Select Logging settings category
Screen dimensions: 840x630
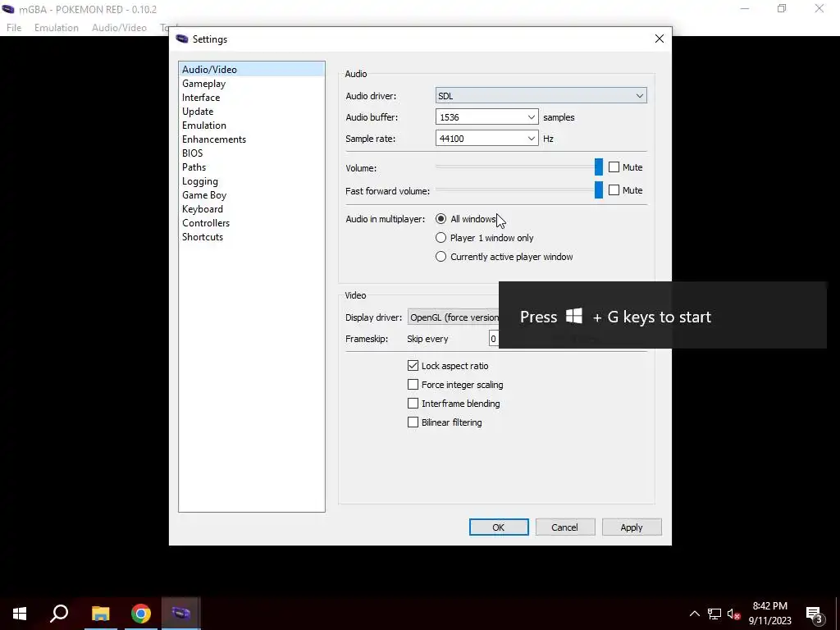click(x=252, y=181)
